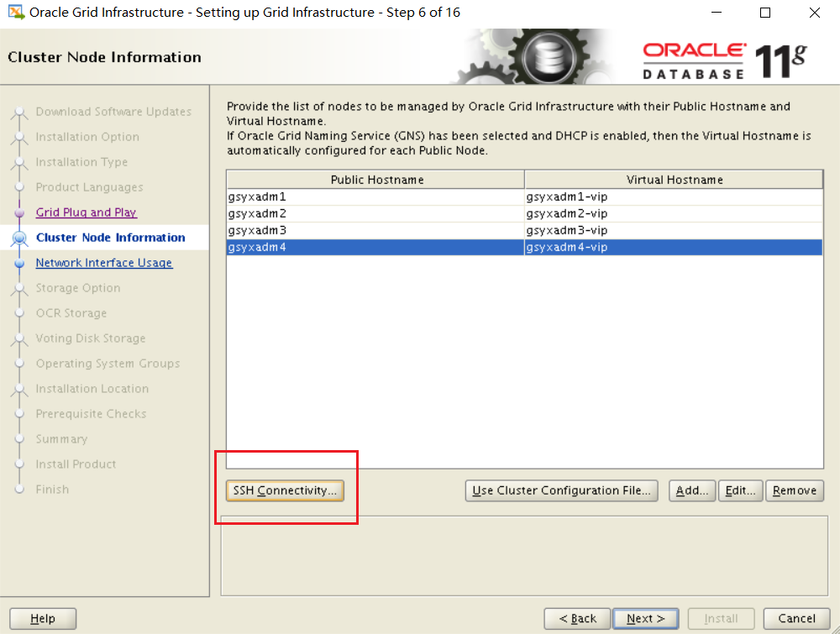Select gsyxadm3 public hostname row
This screenshot has height=634, width=840.
(x=375, y=230)
